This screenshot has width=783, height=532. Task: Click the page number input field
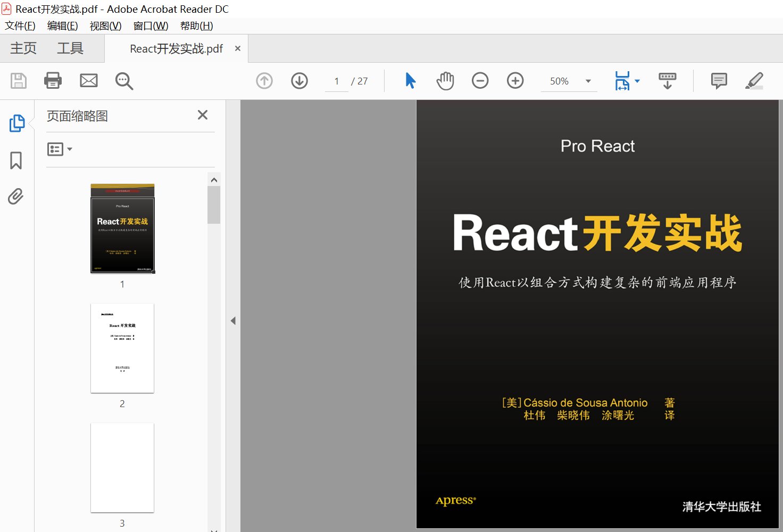point(337,81)
